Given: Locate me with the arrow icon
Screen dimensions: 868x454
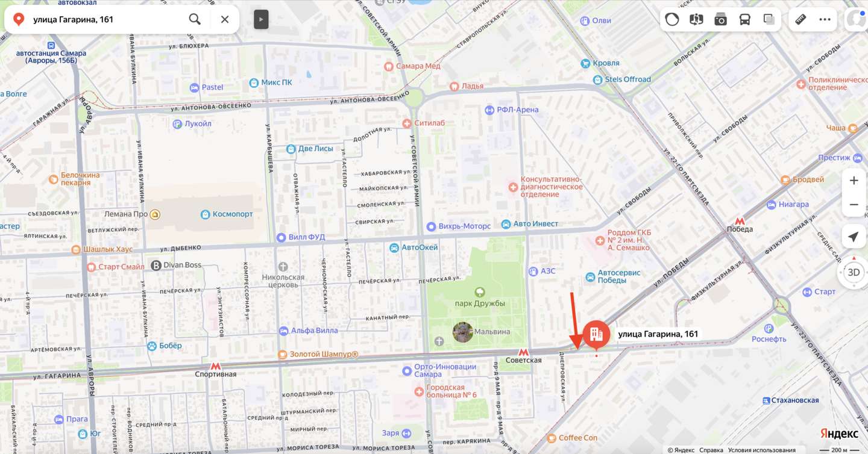Looking at the screenshot, I should point(854,237).
